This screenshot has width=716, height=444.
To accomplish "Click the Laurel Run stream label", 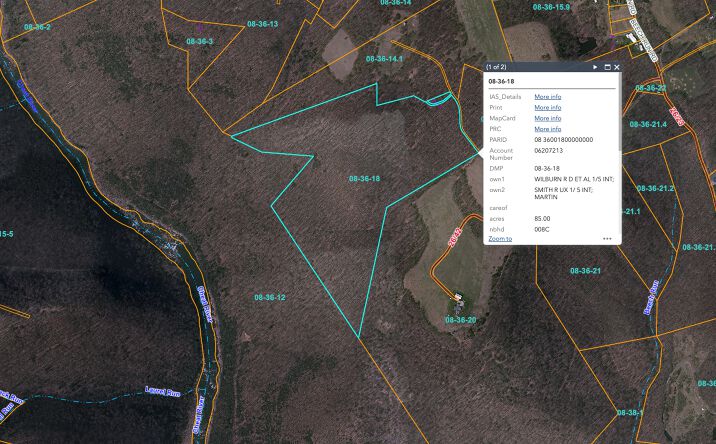I will (x=163, y=391).
